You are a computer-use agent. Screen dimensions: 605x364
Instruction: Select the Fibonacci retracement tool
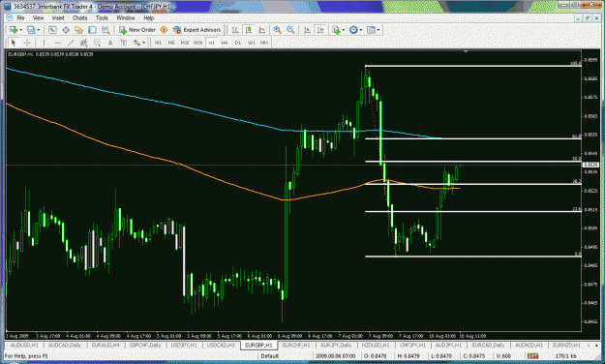click(x=97, y=43)
